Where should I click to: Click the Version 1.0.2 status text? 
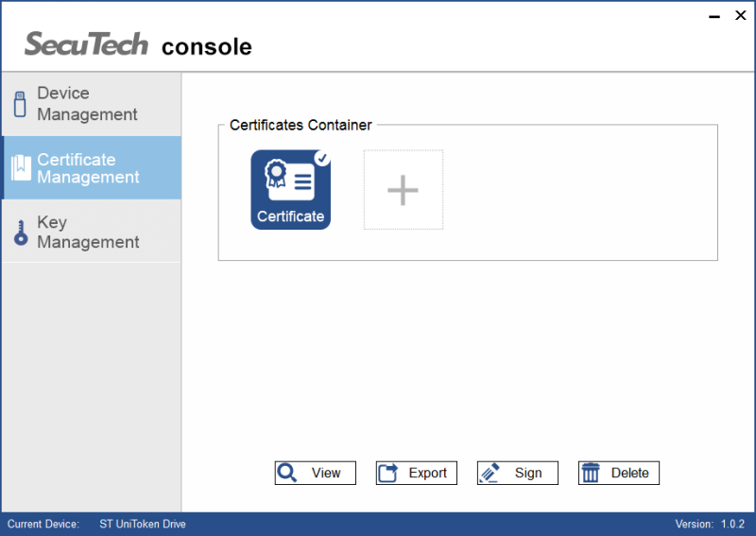point(710,524)
